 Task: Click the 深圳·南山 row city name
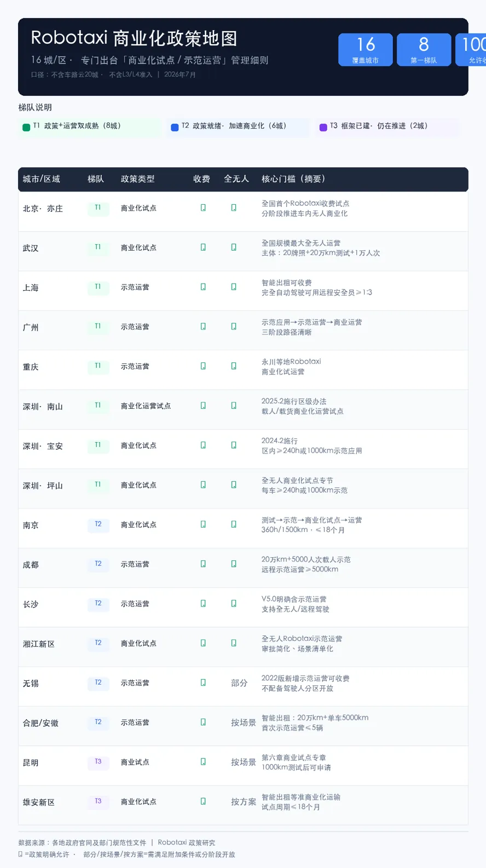point(43,407)
